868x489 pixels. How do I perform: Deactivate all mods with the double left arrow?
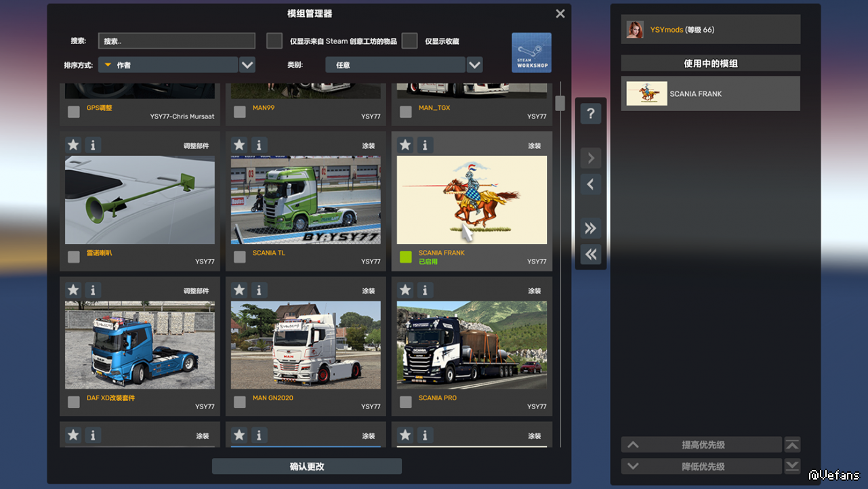pyautogui.click(x=591, y=254)
